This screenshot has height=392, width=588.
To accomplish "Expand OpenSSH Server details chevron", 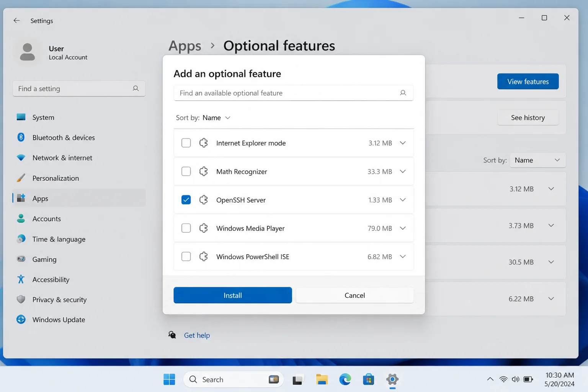I will pos(403,200).
